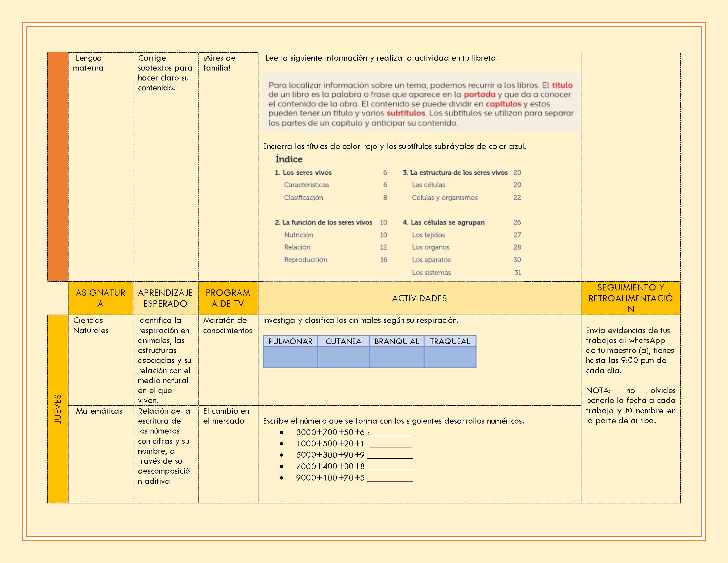Click the Nutrición subtitle

[298, 235]
